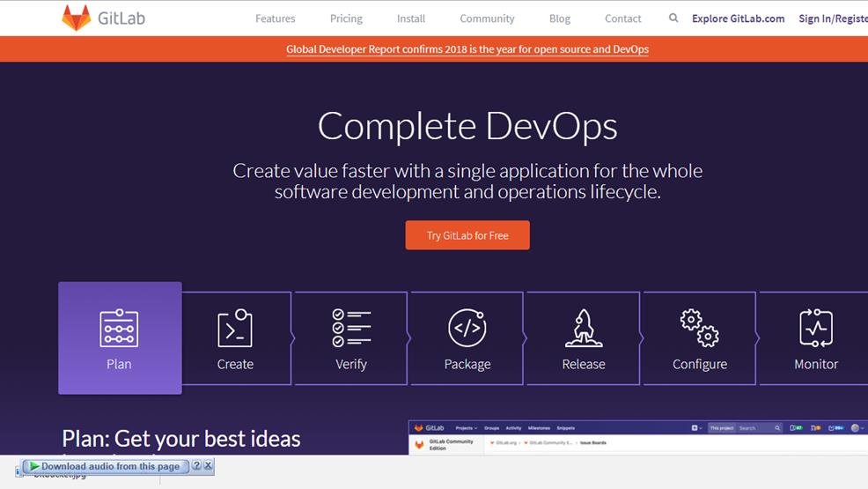The image size is (868, 489).
Task: Select the Monitor tab label
Action: point(816,364)
